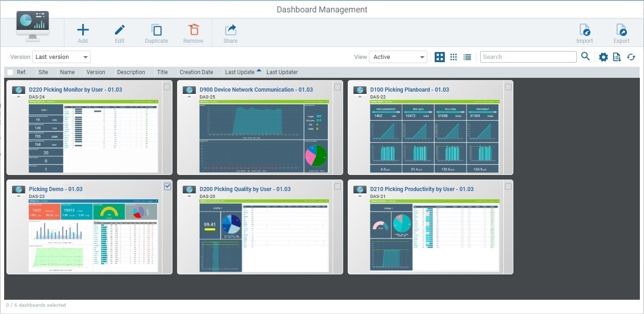The height and width of the screenshot is (314, 644).
Task: Click the search magnifier icon
Action: [x=586, y=57]
